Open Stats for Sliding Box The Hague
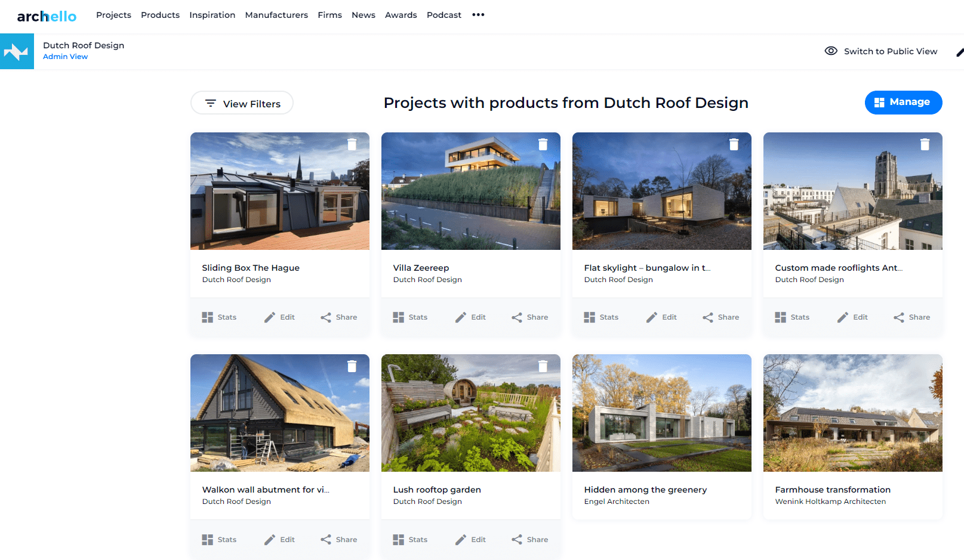964x560 pixels. [219, 317]
